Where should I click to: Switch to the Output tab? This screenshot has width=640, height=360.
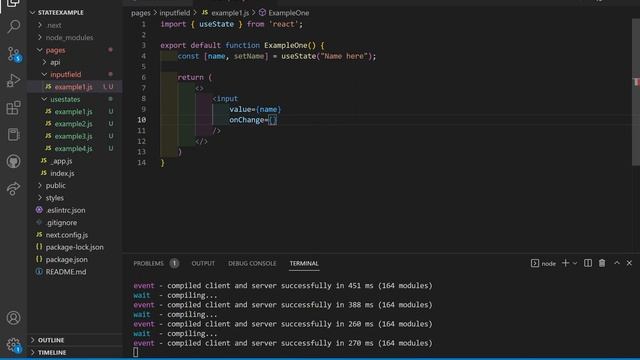(x=203, y=264)
